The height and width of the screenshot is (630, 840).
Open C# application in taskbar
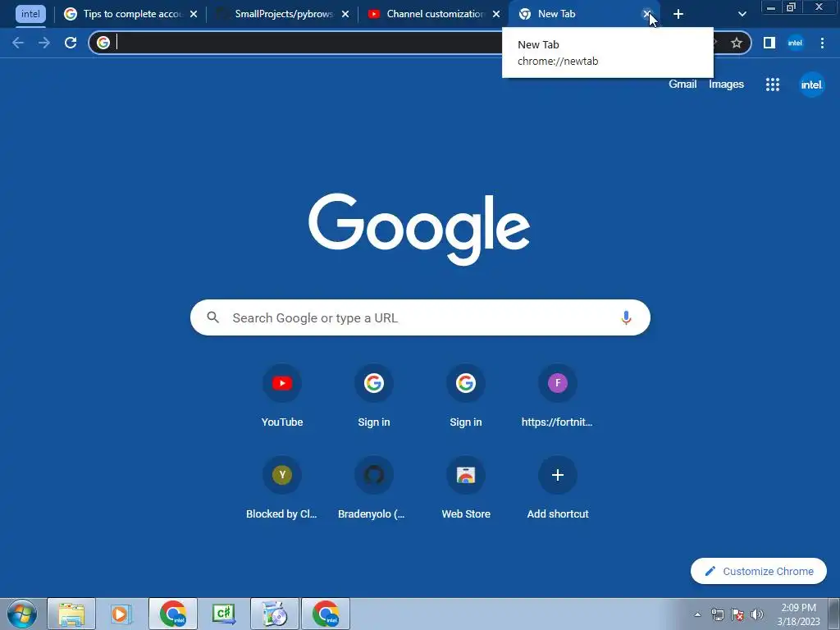224,614
